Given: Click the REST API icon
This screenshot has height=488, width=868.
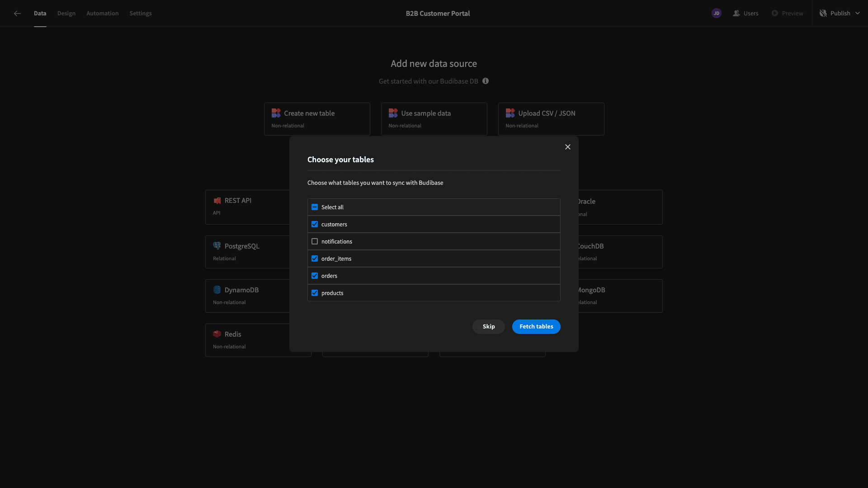Looking at the screenshot, I should tap(217, 201).
